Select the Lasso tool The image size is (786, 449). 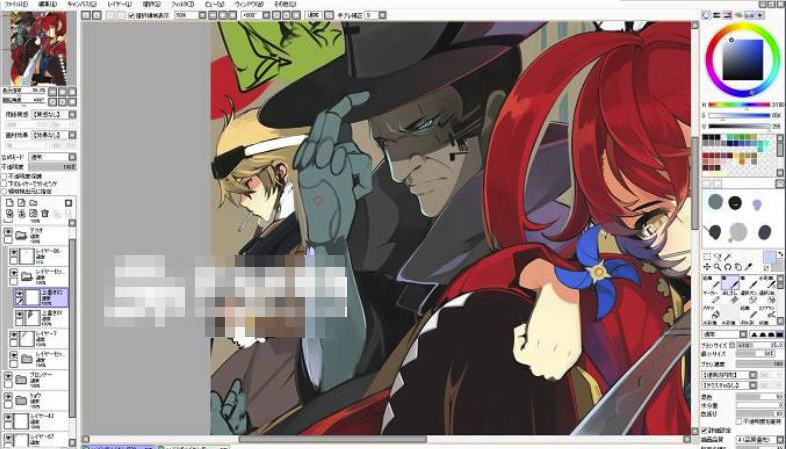pyautogui.click(x=717, y=257)
